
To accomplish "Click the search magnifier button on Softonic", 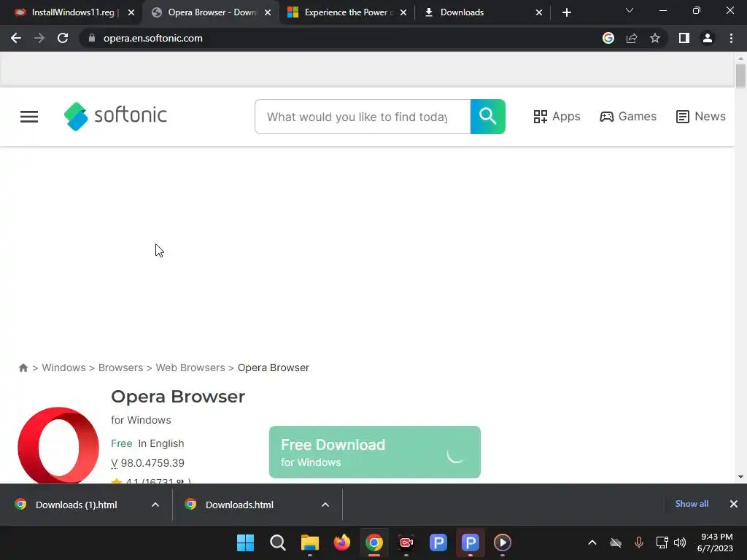I will (488, 117).
